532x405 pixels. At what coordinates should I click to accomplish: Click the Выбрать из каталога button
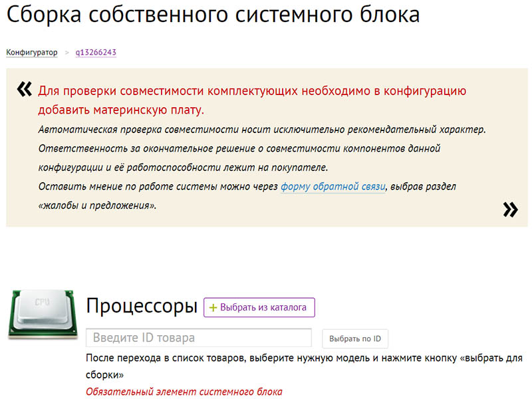(259, 307)
